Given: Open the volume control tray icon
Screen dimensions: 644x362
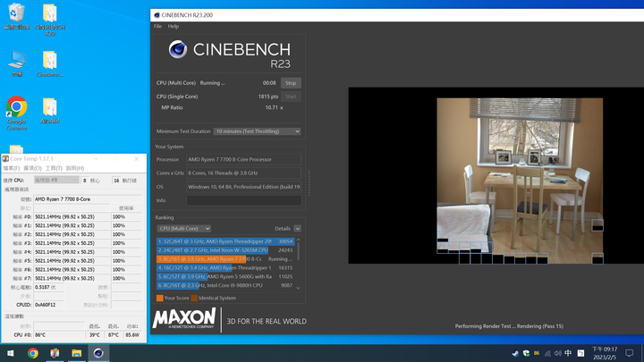Looking at the screenshot, I should (x=557, y=353).
